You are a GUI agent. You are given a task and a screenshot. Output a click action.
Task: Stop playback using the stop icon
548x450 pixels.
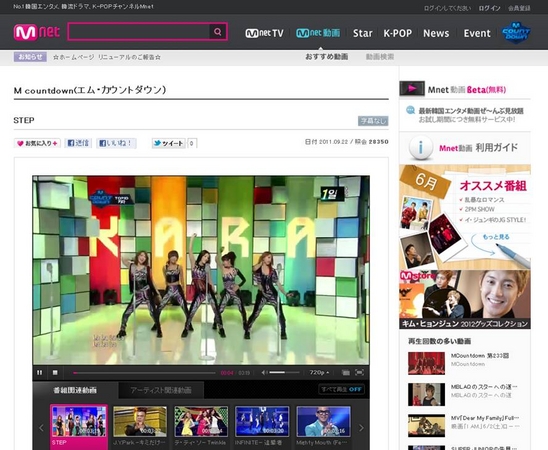pyautogui.click(x=55, y=372)
